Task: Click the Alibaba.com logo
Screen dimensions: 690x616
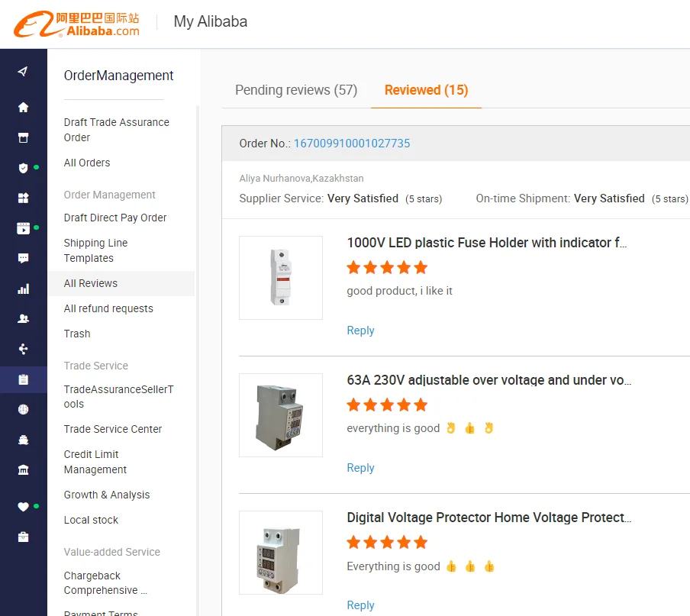Action: coord(76,24)
